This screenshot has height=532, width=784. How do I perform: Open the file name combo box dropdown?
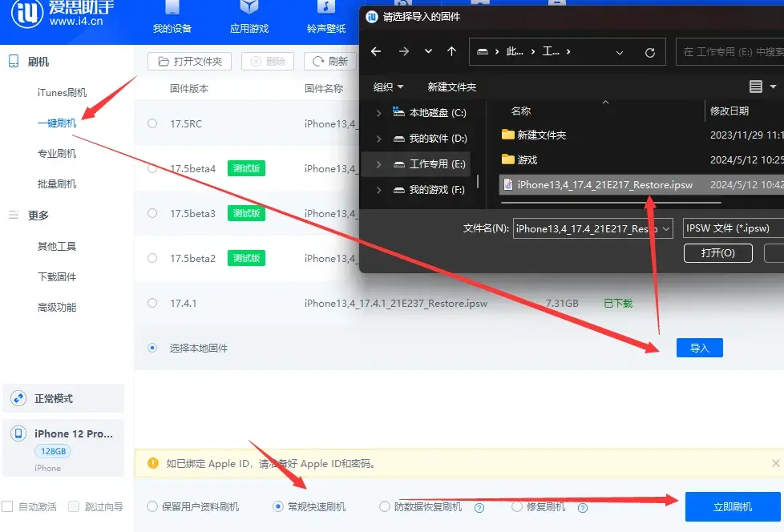(666, 229)
